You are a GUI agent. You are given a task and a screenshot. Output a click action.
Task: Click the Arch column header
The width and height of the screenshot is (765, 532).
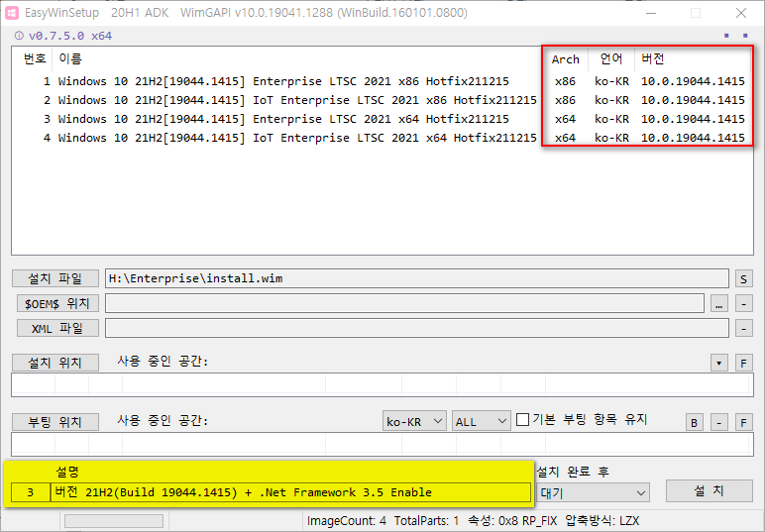point(566,59)
